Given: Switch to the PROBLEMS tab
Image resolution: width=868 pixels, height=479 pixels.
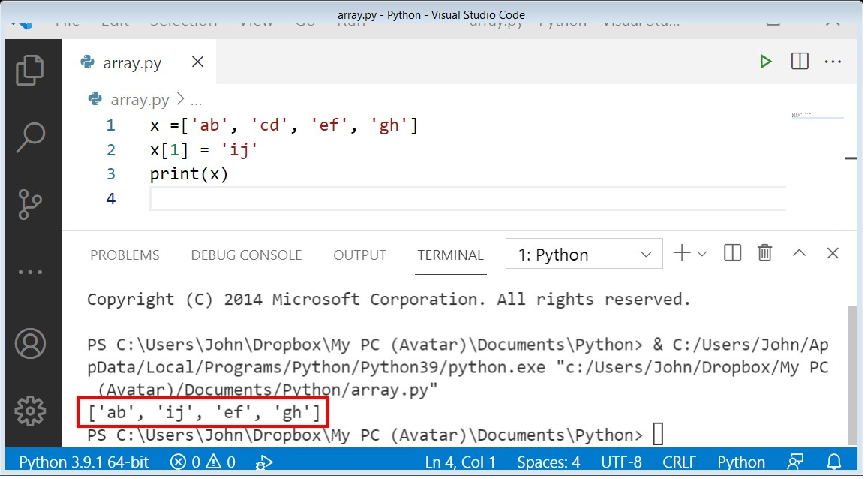Looking at the screenshot, I should tap(125, 255).
